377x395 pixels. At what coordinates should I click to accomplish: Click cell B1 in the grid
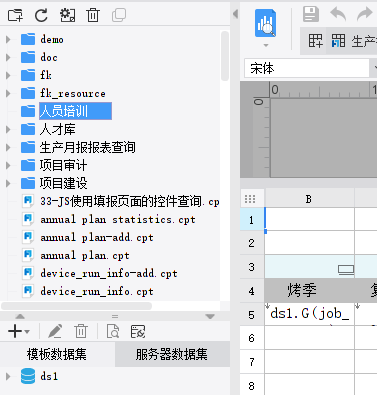click(309, 219)
